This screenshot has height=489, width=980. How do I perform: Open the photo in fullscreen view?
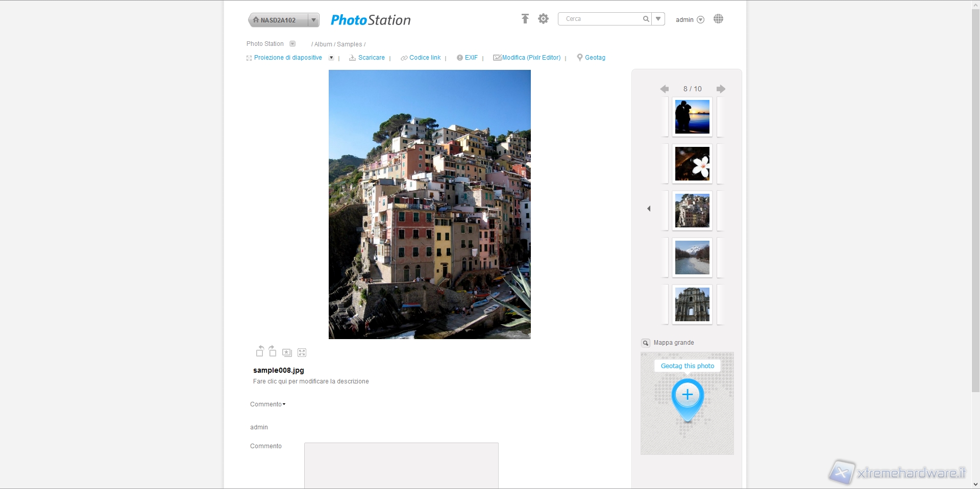pos(302,352)
